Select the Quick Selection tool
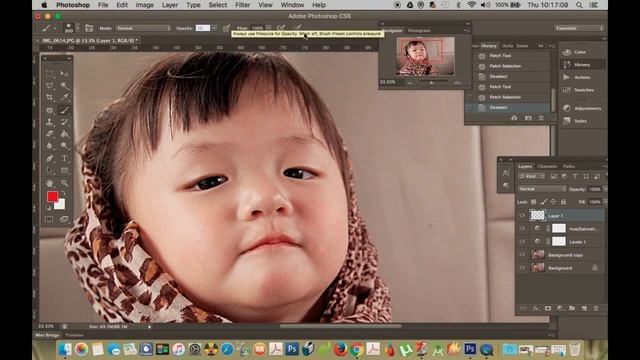This screenshot has width=640, height=360. (64, 86)
